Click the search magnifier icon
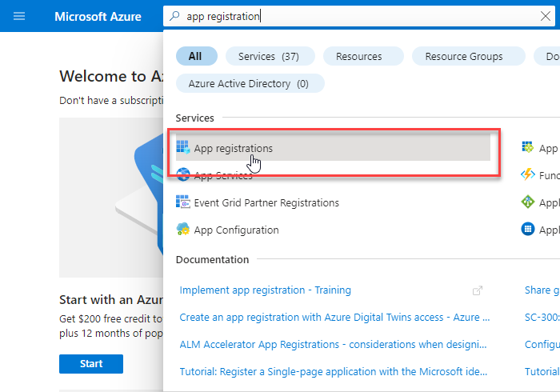 point(175,16)
